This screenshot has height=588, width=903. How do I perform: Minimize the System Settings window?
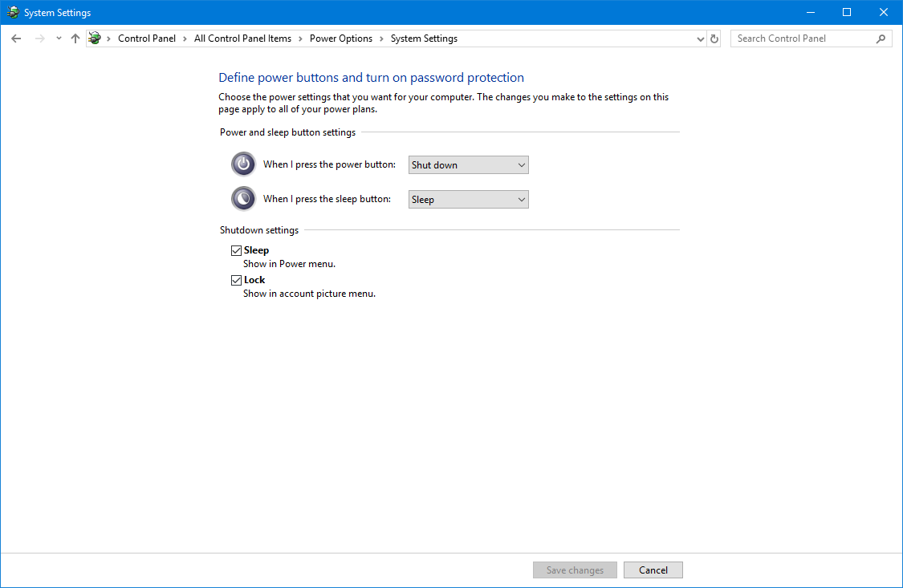810,12
